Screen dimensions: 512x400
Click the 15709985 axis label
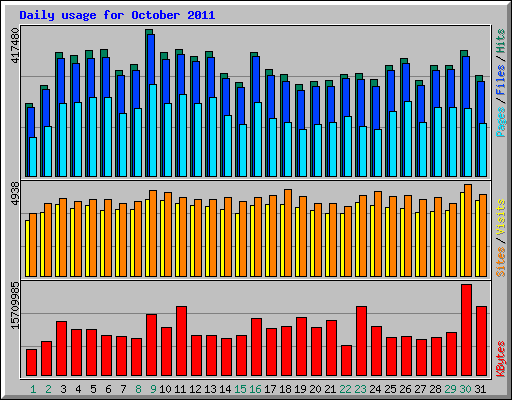click(15, 306)
